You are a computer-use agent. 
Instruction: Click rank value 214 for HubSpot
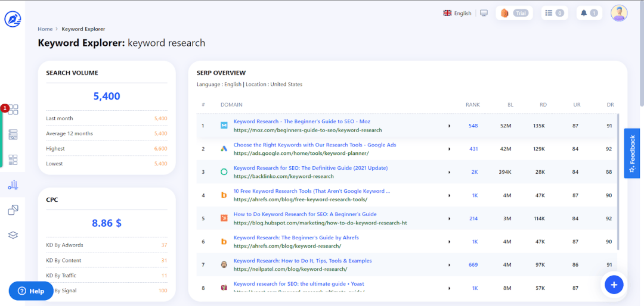click(x=473, y=218)
